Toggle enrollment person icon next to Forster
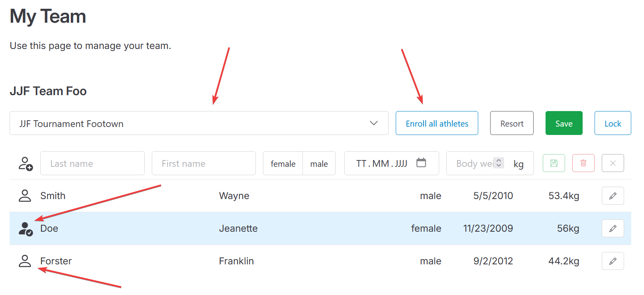The image size is (644, 295). (x=25, y=261)
